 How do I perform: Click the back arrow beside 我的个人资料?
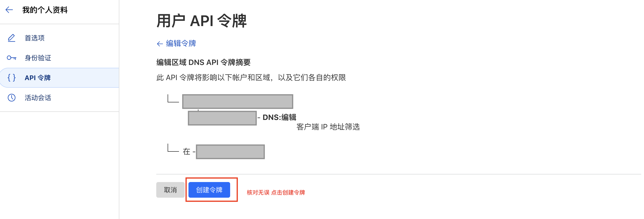[x=9, y=10]
